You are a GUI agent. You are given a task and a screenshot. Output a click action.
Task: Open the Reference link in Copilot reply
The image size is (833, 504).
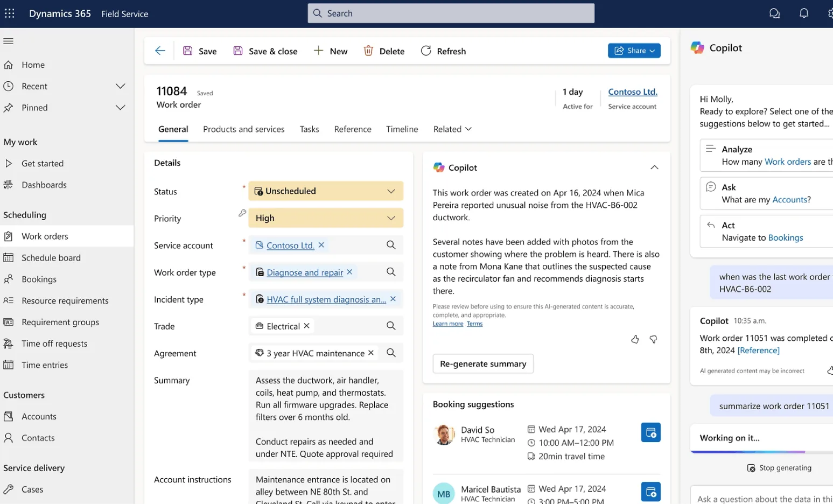[758, 350]
